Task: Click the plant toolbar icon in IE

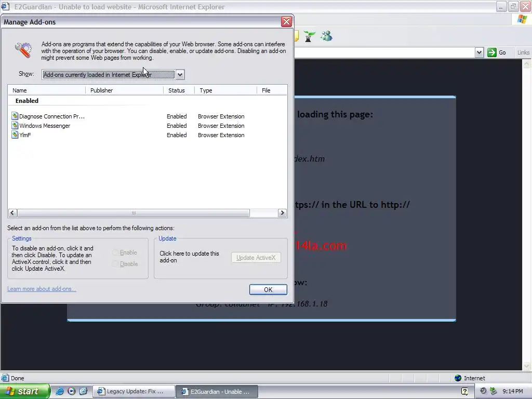Action: 309,36
